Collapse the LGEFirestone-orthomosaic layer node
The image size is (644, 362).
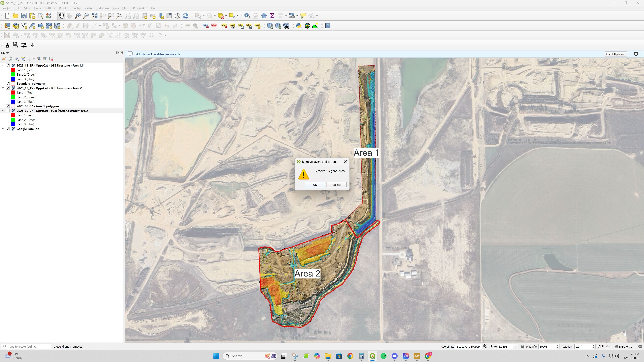3,111
